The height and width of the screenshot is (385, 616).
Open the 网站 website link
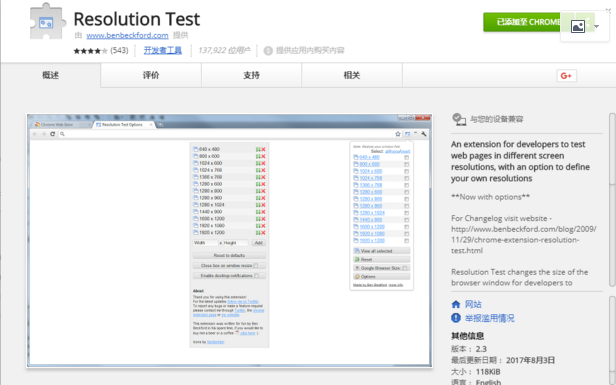[473, 304]
